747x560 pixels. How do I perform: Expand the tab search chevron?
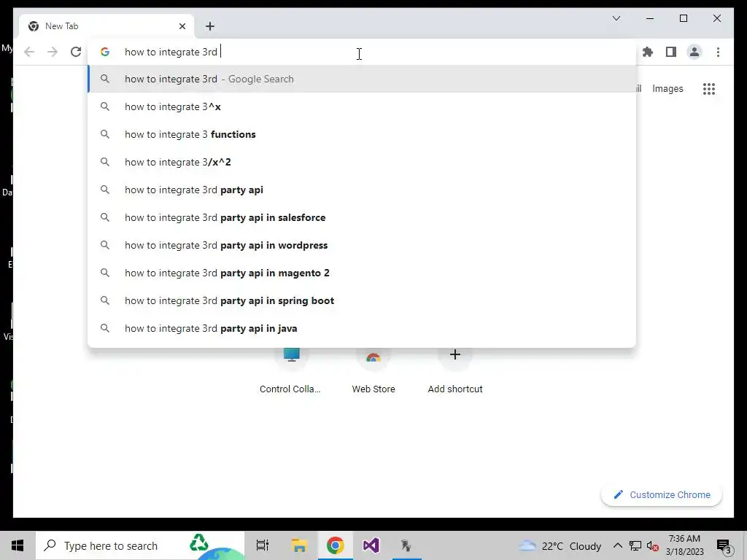pos(616,18)
